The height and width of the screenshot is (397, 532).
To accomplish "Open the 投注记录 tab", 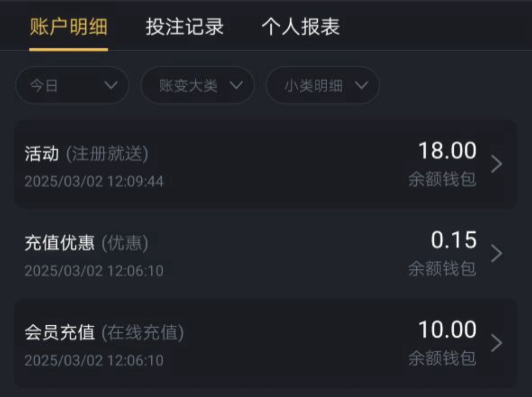I will [x=185, y=27].
